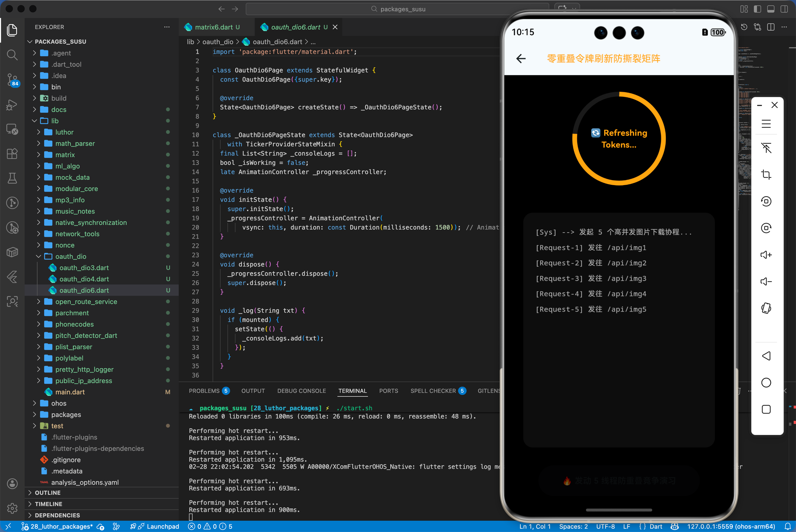The width and height of the screenshot is (796, 532).
Task: Toggle the primary side bar layout button
Action: (757, 9)
